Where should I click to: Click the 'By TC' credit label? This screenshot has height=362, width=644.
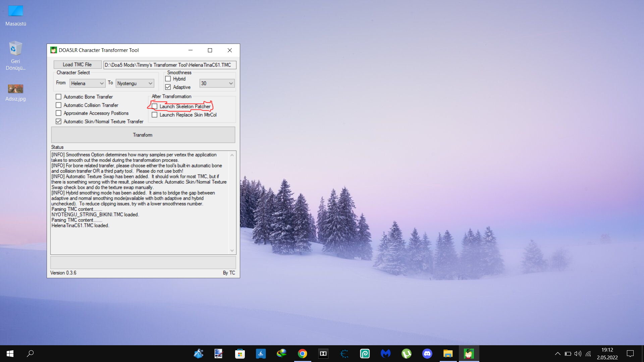coord(229,273)
